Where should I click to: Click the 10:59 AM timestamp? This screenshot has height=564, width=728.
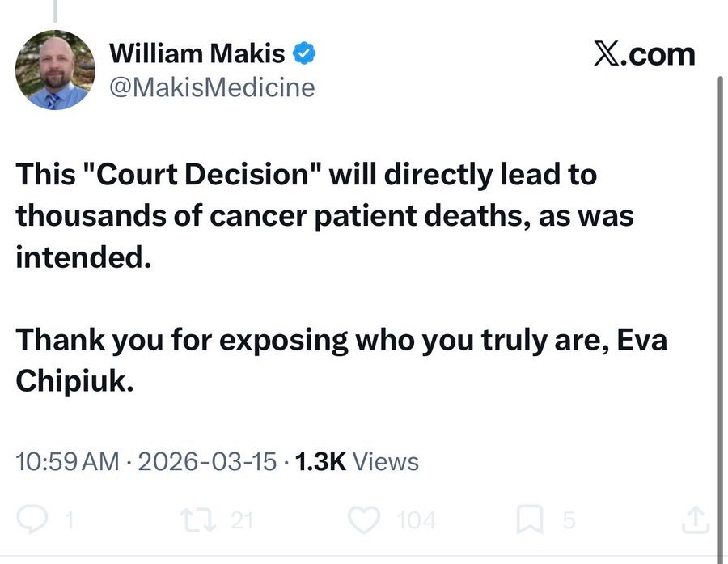(66, 462)
